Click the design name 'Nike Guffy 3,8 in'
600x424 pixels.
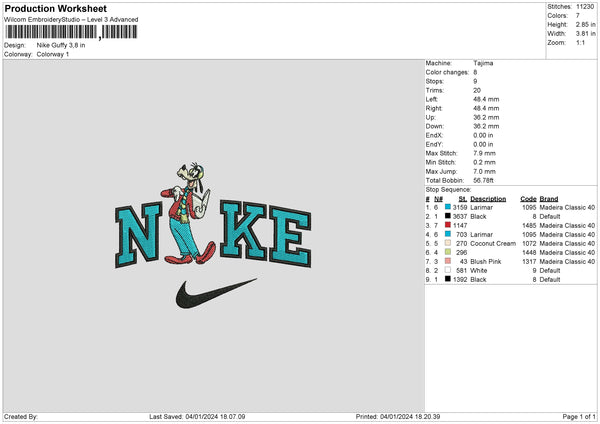point(61,45)
